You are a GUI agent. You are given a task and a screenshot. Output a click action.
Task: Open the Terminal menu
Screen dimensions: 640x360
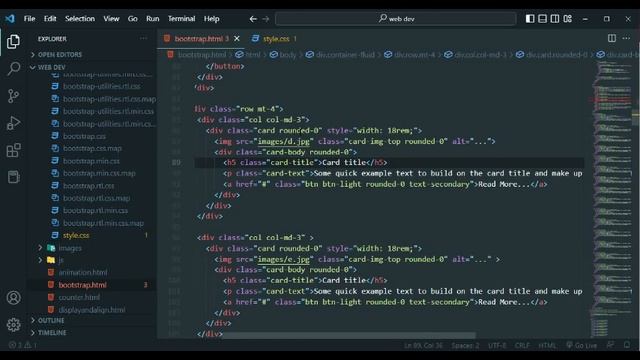(x=181, y=19)
